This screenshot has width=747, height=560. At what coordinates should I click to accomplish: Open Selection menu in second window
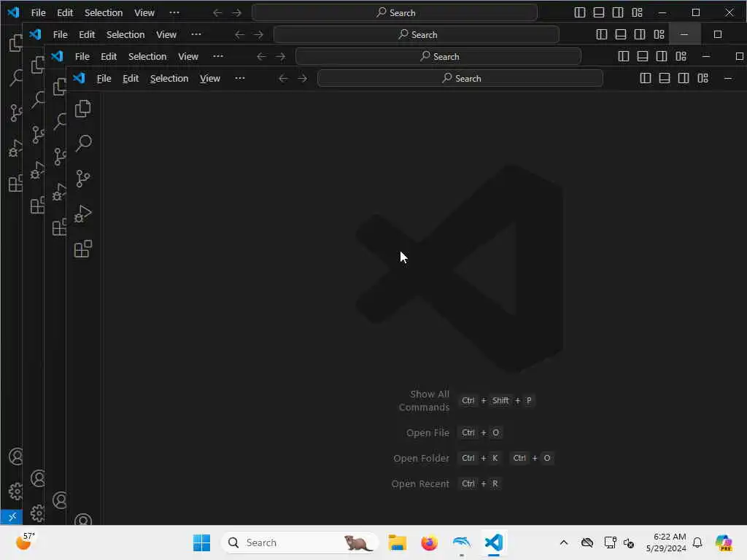(x=125, y=34)
